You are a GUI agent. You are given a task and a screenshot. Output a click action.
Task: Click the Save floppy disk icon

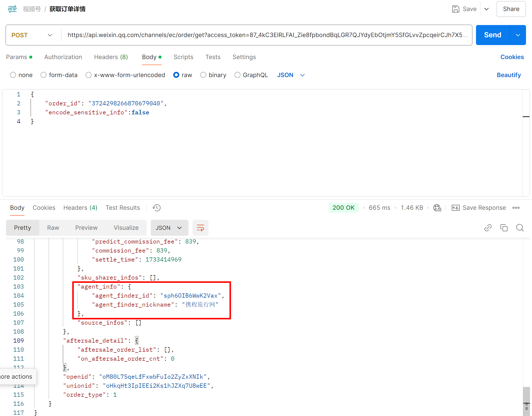pos(455,9)
